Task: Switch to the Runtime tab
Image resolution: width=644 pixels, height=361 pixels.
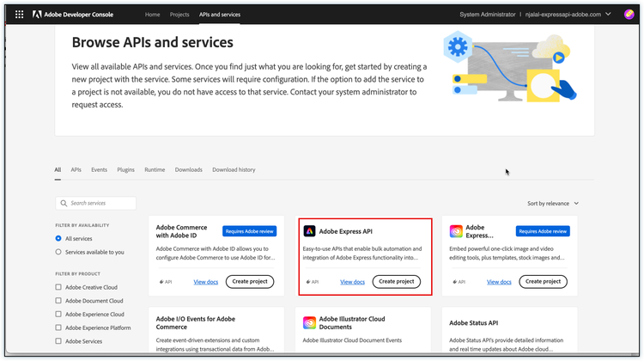Action: tap(155, 170)
